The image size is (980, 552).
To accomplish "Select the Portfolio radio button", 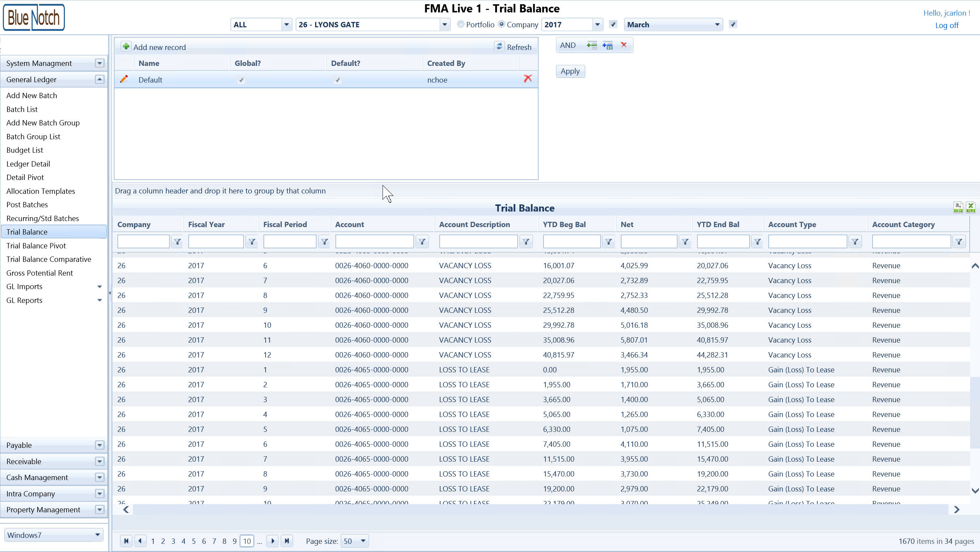I will (x=460, y=24).
